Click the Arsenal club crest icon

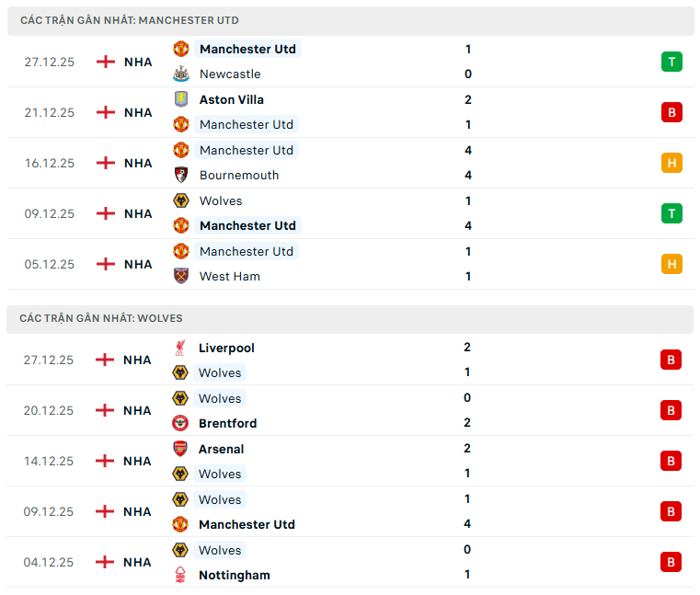coord(180,449)
